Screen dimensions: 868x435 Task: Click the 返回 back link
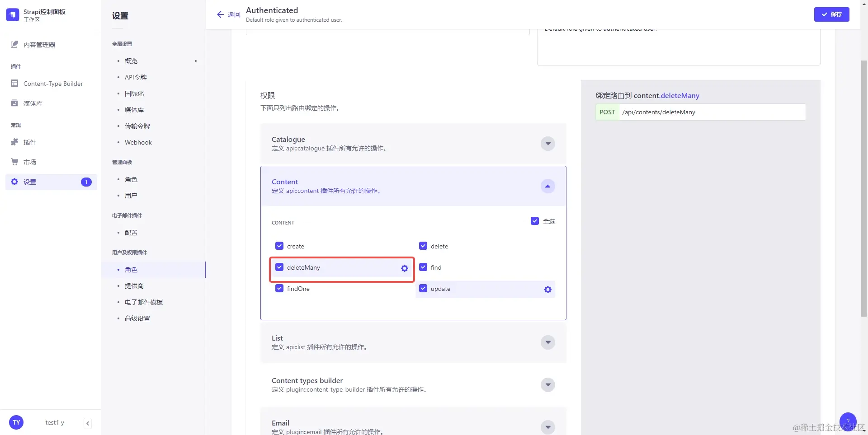click(x=234, y=14)
